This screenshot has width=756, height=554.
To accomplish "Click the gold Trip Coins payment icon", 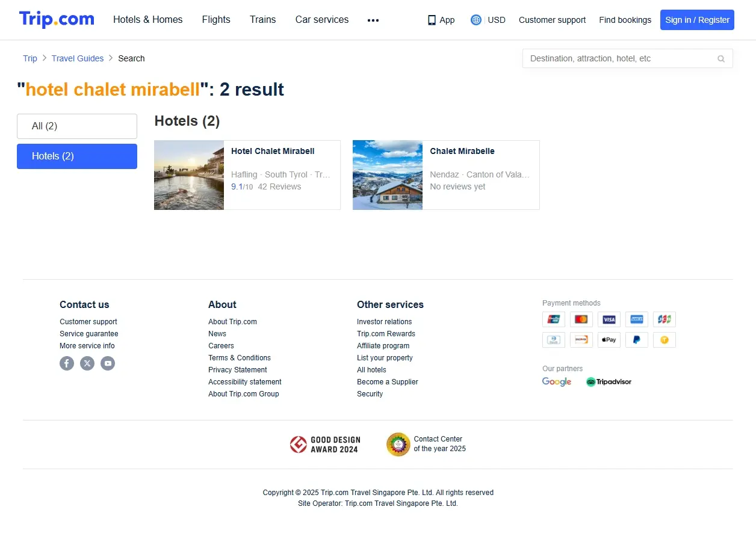I will (665, 340).
